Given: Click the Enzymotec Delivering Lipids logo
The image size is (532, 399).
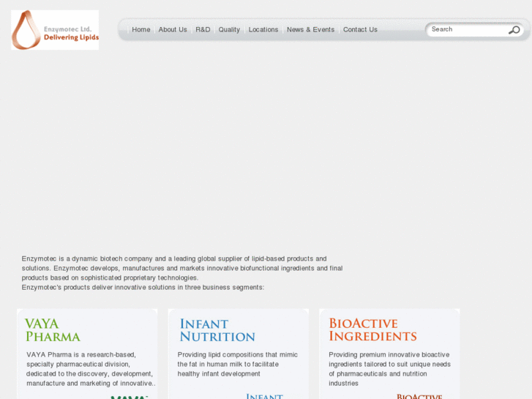Looking at the screenshot, I should tap(55, 30).
